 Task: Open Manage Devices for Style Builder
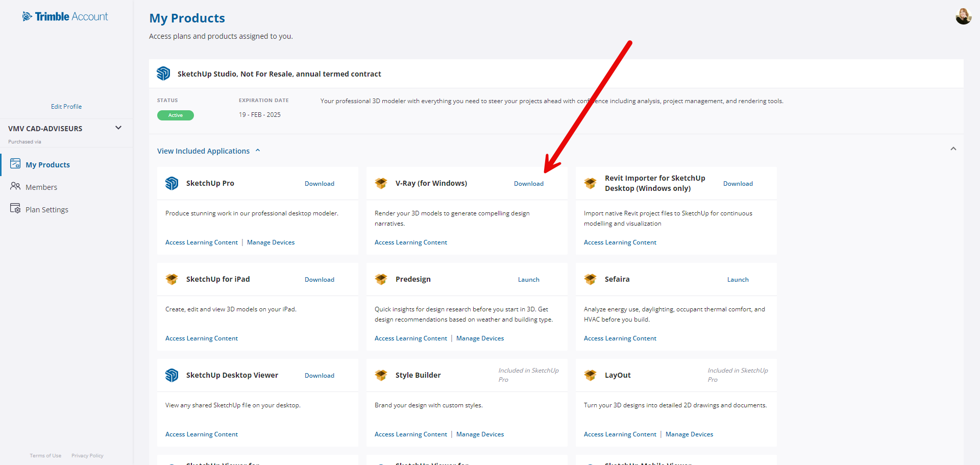pyautogui.click(x=480, y=434)
